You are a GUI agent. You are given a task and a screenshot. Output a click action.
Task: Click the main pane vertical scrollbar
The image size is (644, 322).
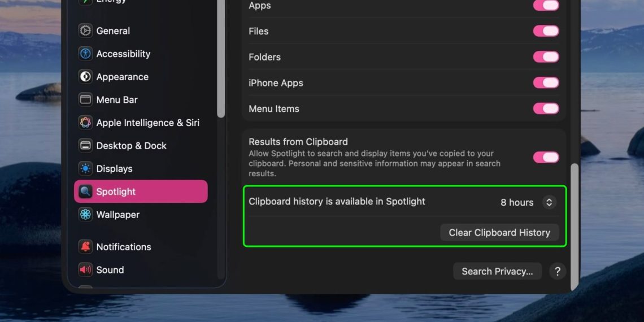pyautogui.click(x=575, y=226)
